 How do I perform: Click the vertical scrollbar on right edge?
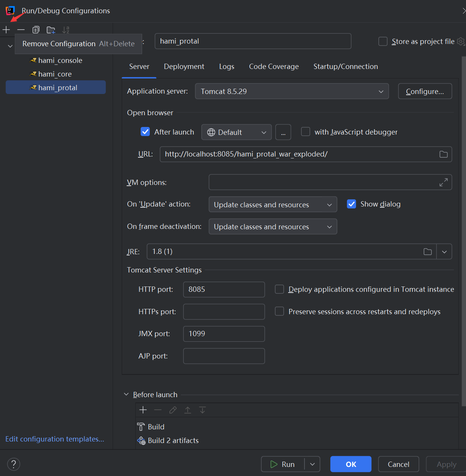464,231
